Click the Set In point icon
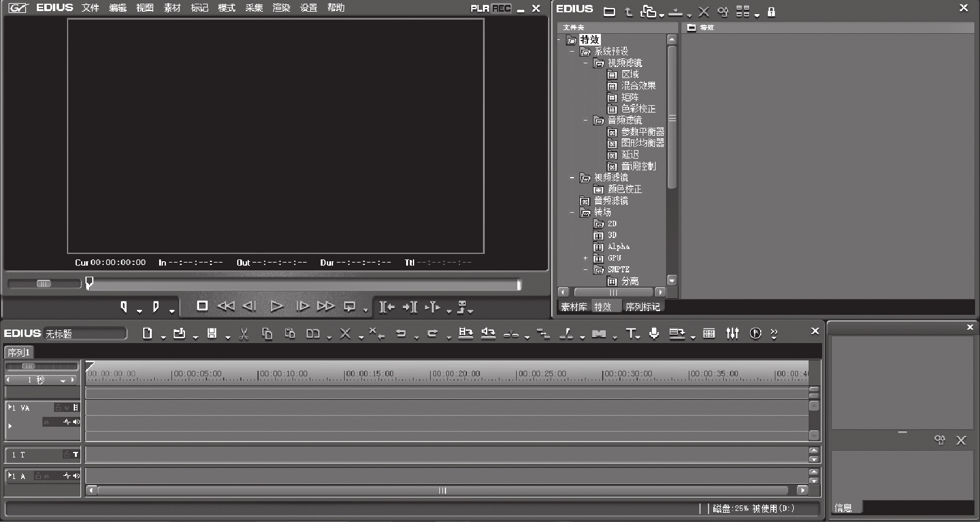The height and width of the screenshot is (522, 980). coord(123,306)
